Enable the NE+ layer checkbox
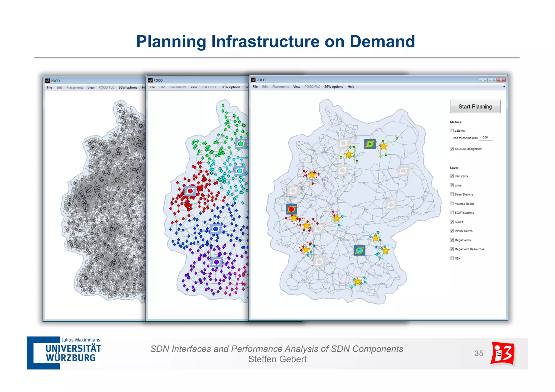 point(452,258)
